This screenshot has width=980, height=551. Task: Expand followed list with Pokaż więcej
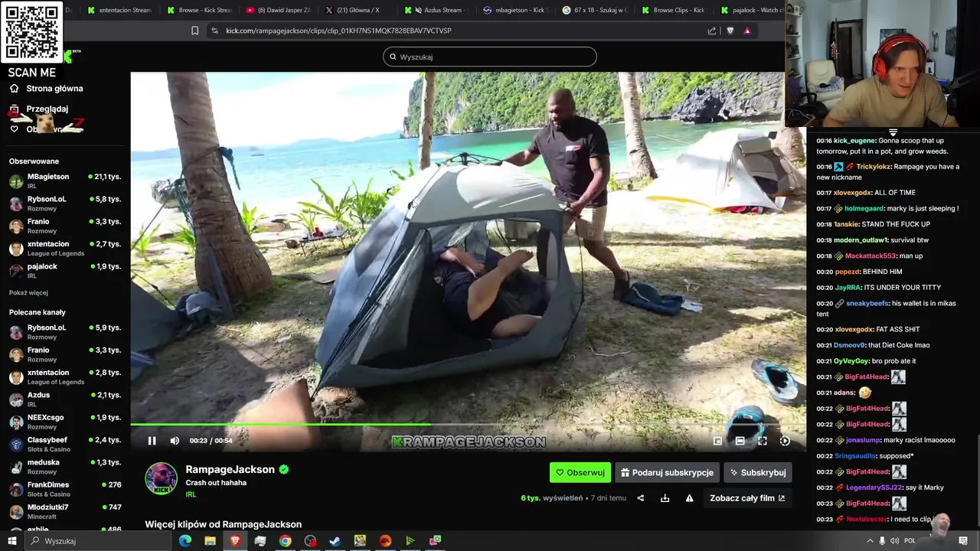28,292
